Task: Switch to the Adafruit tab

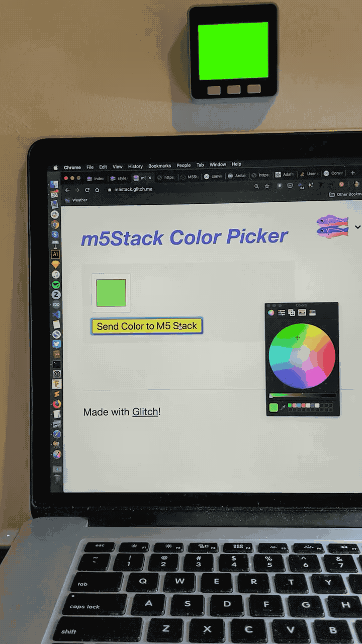Action: 284,174
